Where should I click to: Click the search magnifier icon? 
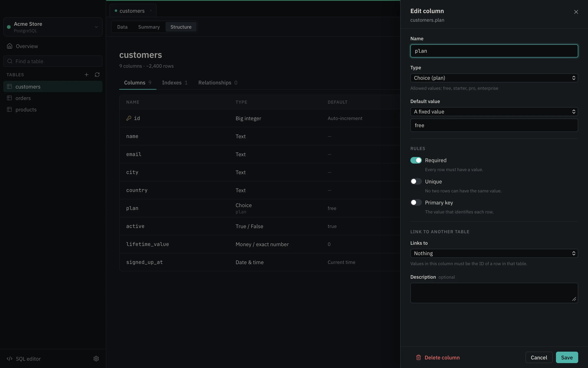(x=10, y=61)
